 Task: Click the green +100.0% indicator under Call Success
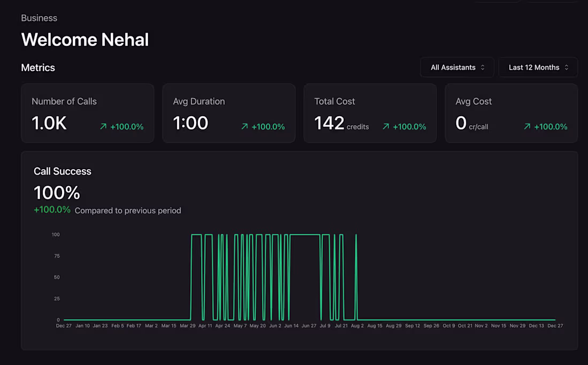tap(52, 209)
